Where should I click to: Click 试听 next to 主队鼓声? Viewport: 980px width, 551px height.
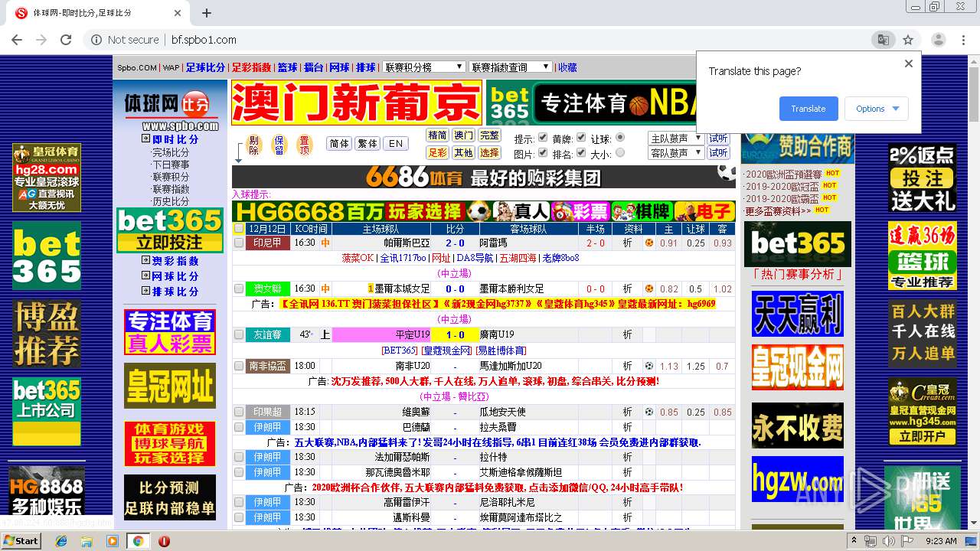(718, 139)
